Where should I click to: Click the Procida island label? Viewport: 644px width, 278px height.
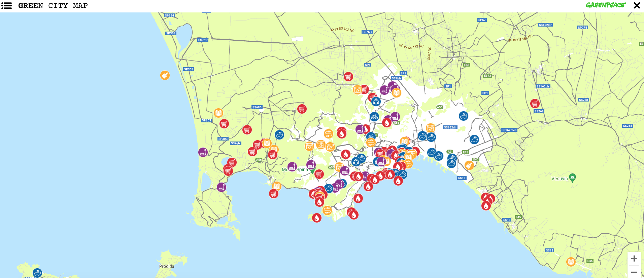[x=167, y=266]
